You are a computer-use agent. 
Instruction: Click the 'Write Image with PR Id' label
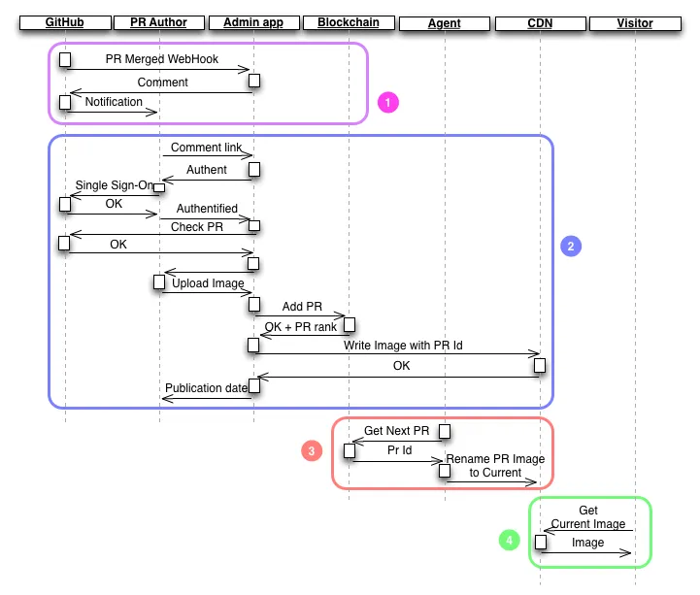pyautogui.click(x=403, y=346)
